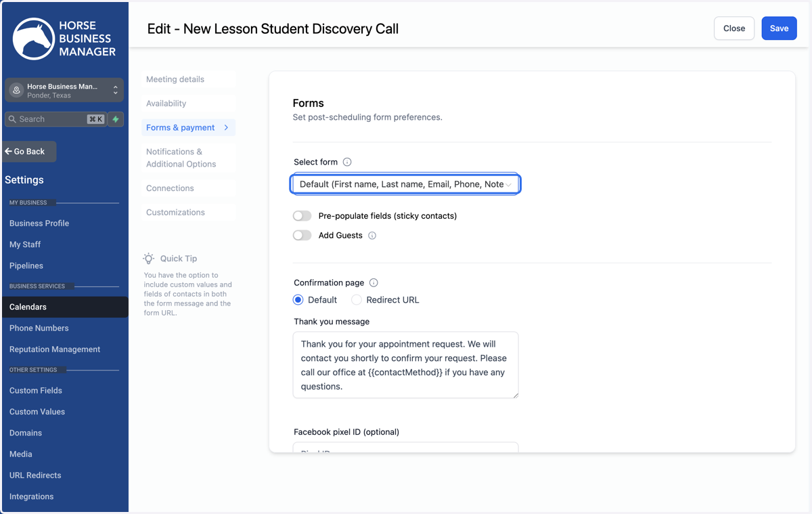The height and width of the screenshot is (514, 812).
Task: Click the Save button
Action: (x=779, y=28)
